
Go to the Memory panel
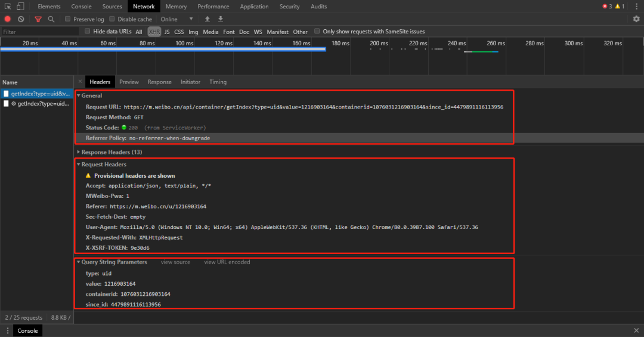pyautogui.click(x=176, y=6)
